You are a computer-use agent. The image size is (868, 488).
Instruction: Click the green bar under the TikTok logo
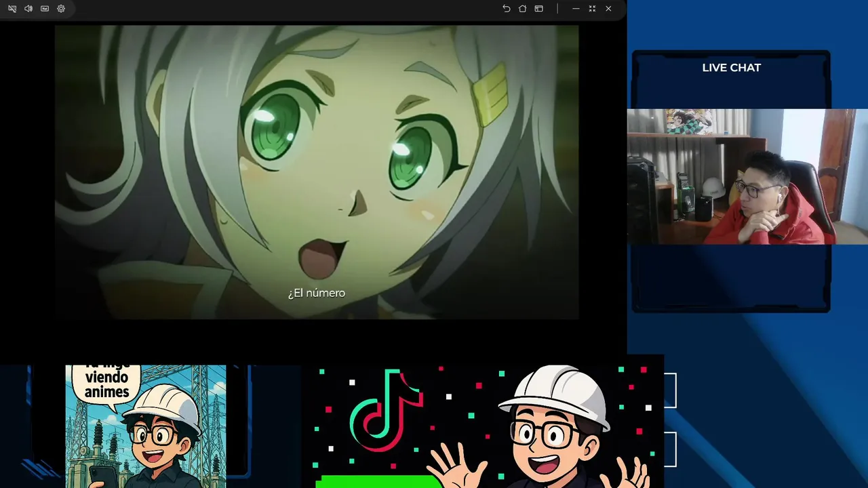coord(380,481)
